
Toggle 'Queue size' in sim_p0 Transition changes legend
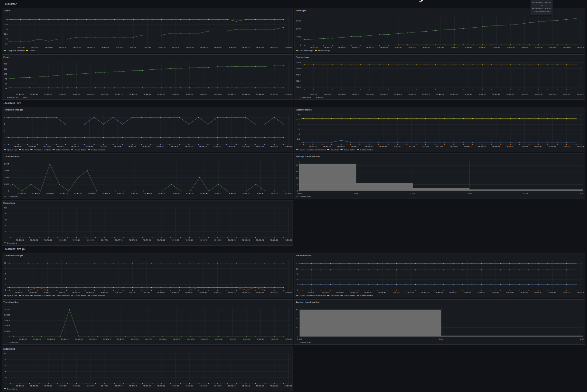pyautogui.click(x=12, y=296)
